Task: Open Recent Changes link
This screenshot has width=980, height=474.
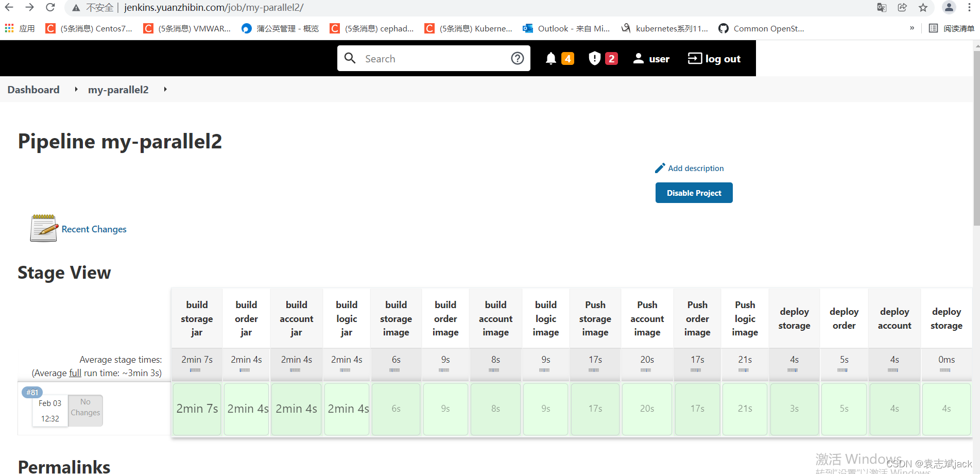Action: click(x=94, y=229)
